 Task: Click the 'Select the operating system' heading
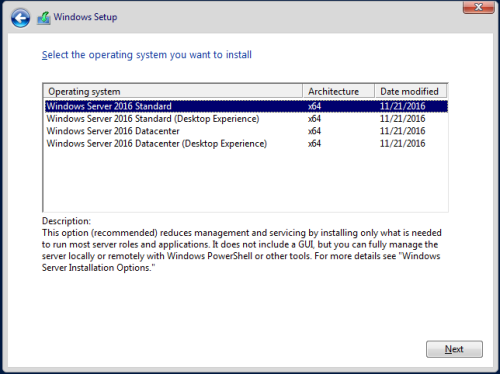(x=147, y=55)
